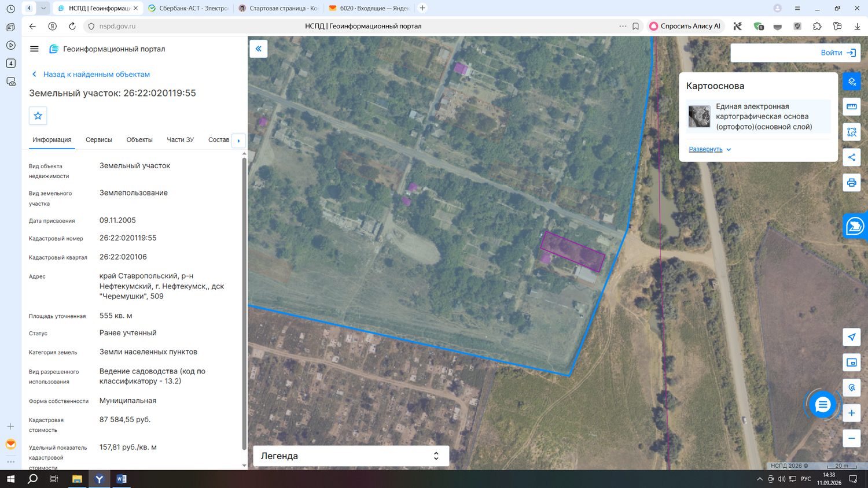Zoom in the map with plus

pyautogui.click(x=851, y=413)
